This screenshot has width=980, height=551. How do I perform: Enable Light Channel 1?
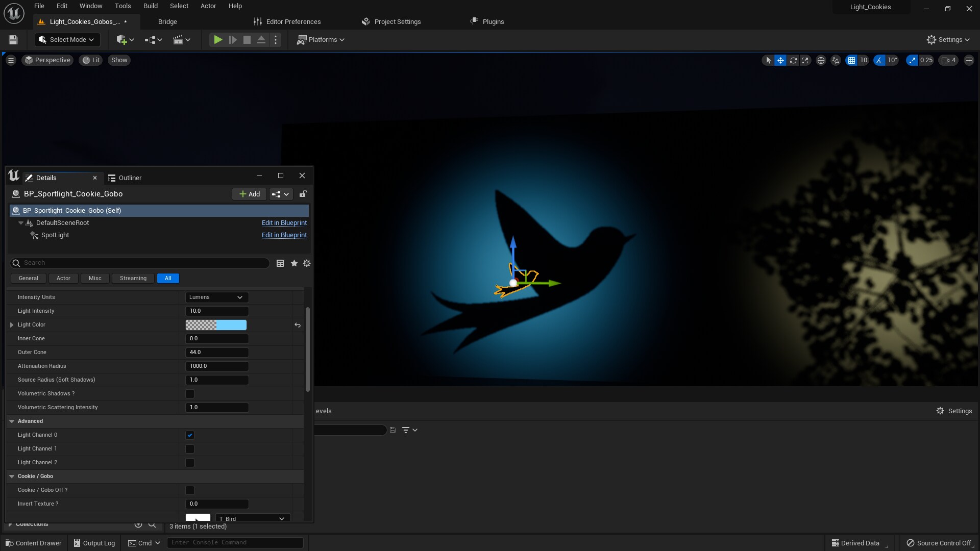pyautogui.click(x=189, y=448)
